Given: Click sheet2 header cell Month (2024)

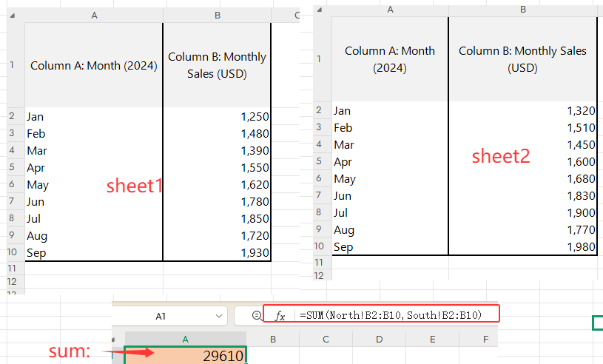Looking at the screenshot, I should [x=389, y=59].
